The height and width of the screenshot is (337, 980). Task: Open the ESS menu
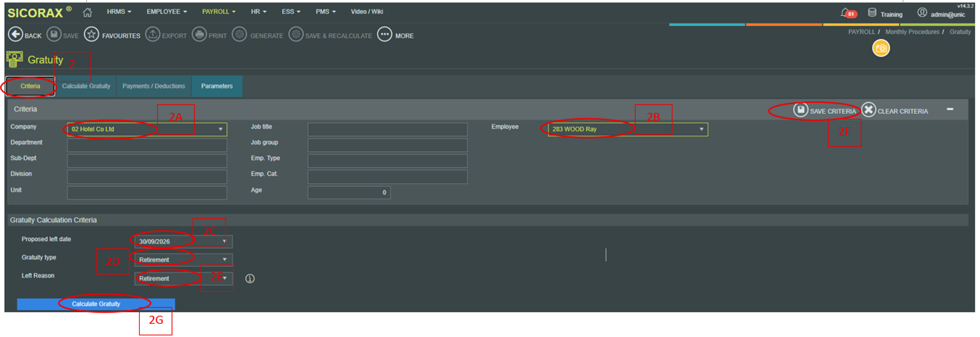pyautogui.click(x=291, y=11)
